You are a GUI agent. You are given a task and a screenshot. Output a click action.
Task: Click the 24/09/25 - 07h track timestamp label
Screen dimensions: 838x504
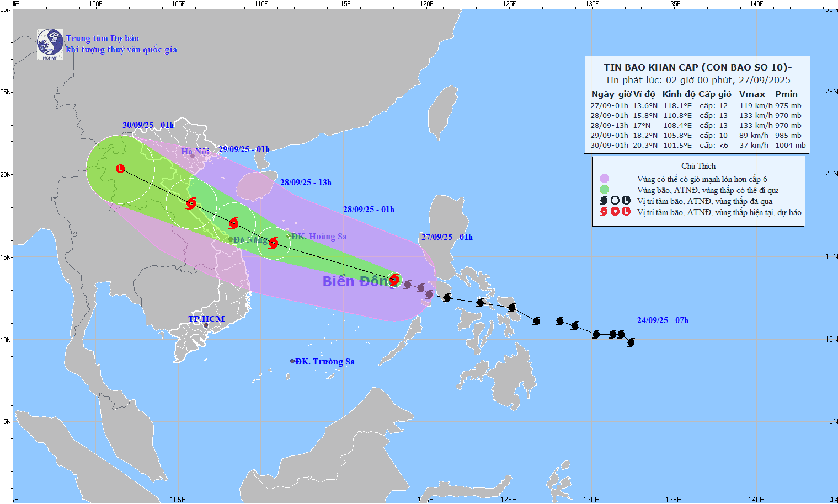pos(663,320)
